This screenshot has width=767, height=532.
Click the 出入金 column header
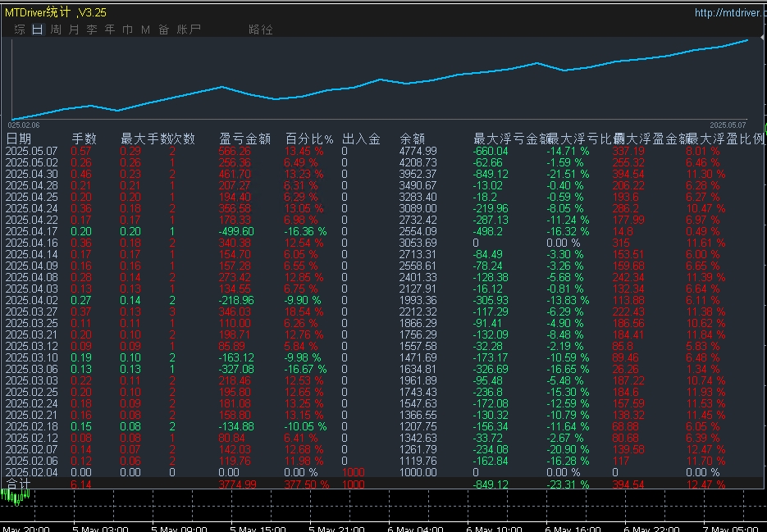coord(361,139)
